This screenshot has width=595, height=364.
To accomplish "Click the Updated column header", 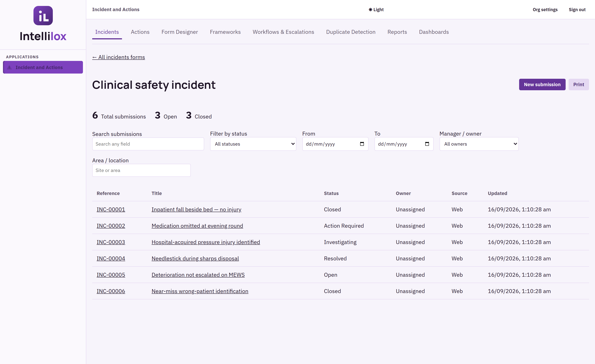I will coord(497,193).
